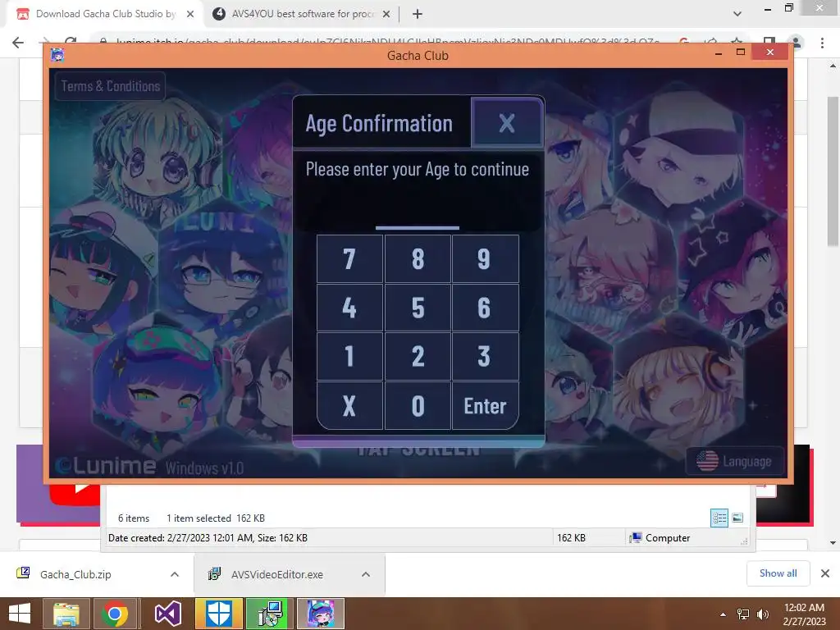
Task: Open volume tray icon
Action: [763, 614]
